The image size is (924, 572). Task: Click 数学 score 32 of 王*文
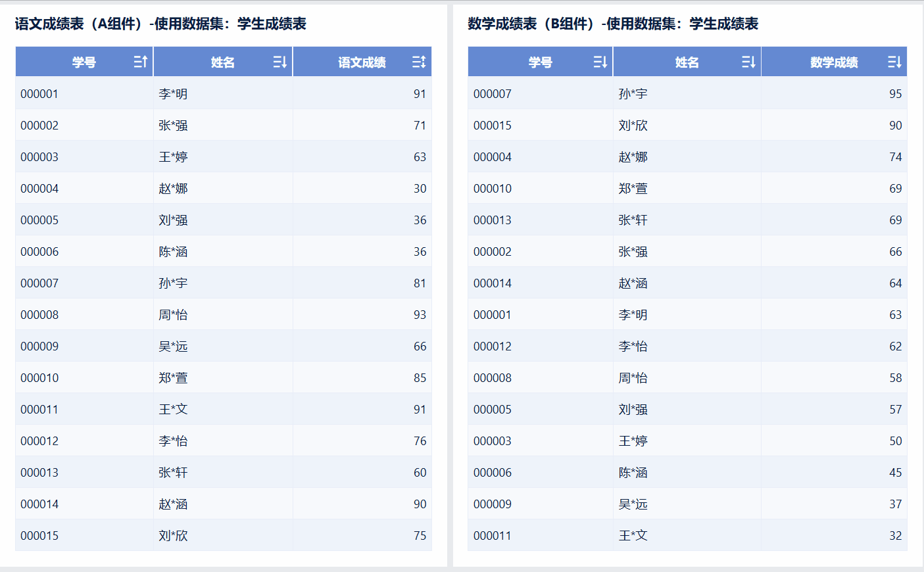point(895,536)
